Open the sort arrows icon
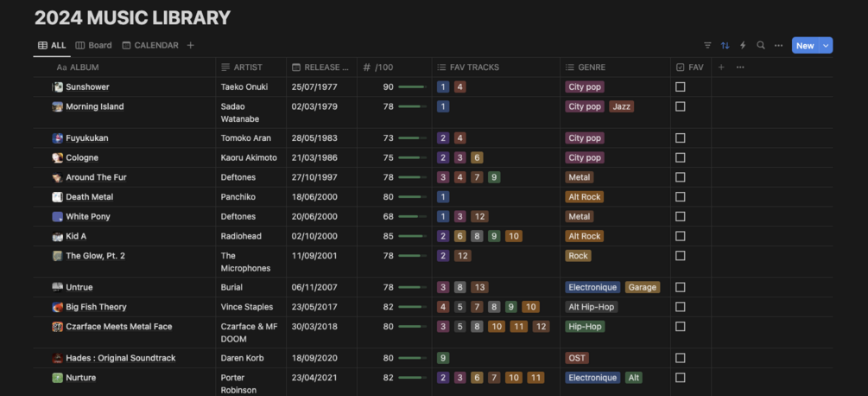Image resolution: width=868 pixels, height=396 pixels. 725,46
